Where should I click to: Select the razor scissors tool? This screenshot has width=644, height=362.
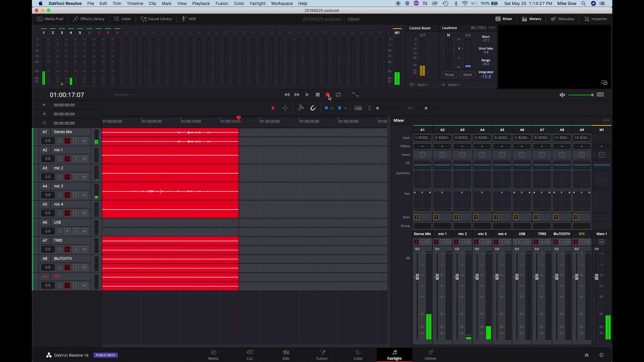(301, 108)
